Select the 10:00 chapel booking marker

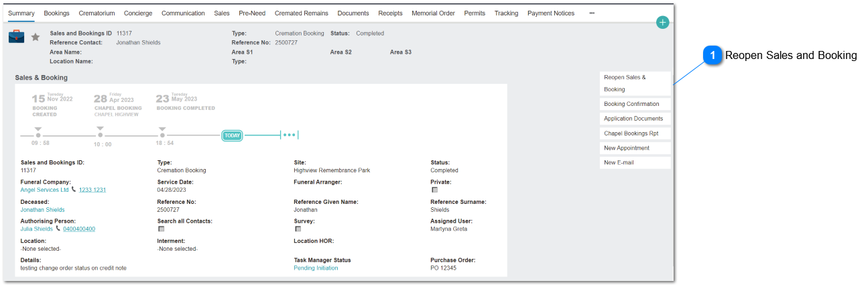(100, 135)
